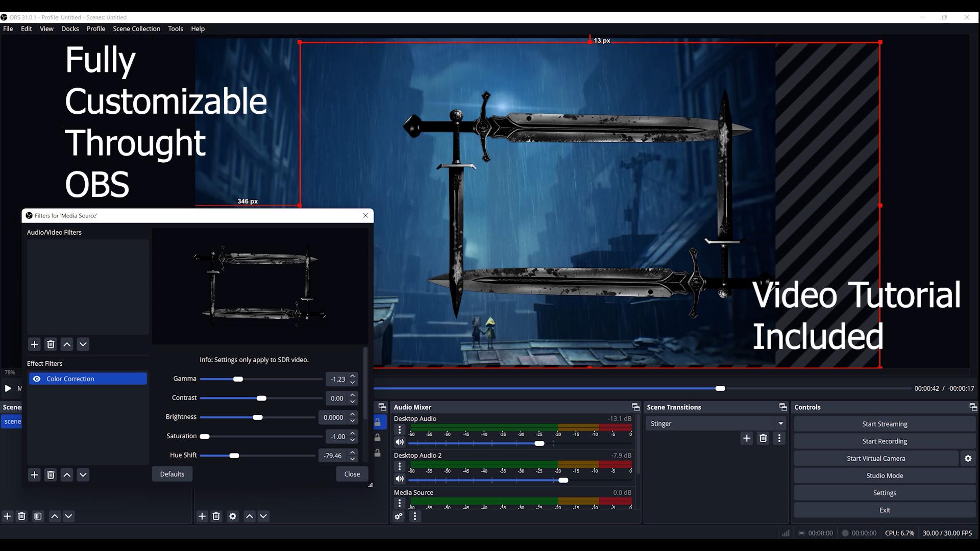The image size is (980, 551).
Task: Open Desktop Audio options menu
Action: (x=400, y=430)
